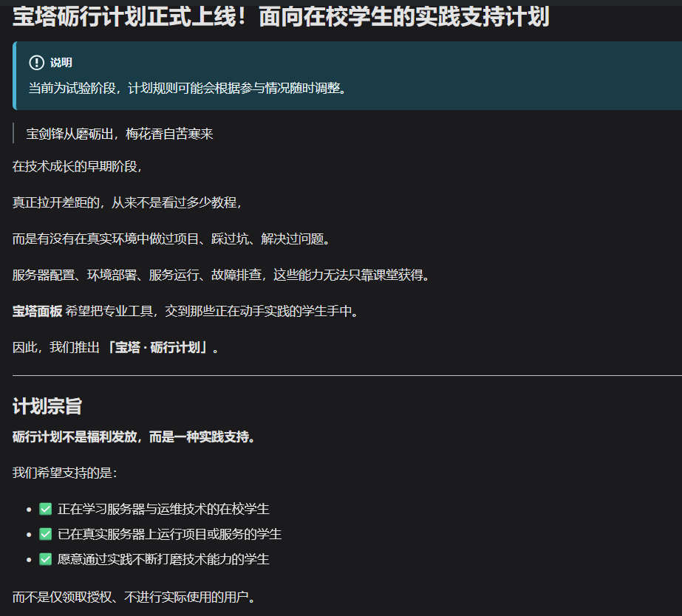Screen dimensions: 682x616
Task: Click the line 在技术成长的早期阶段
Action: pos(77,166)
